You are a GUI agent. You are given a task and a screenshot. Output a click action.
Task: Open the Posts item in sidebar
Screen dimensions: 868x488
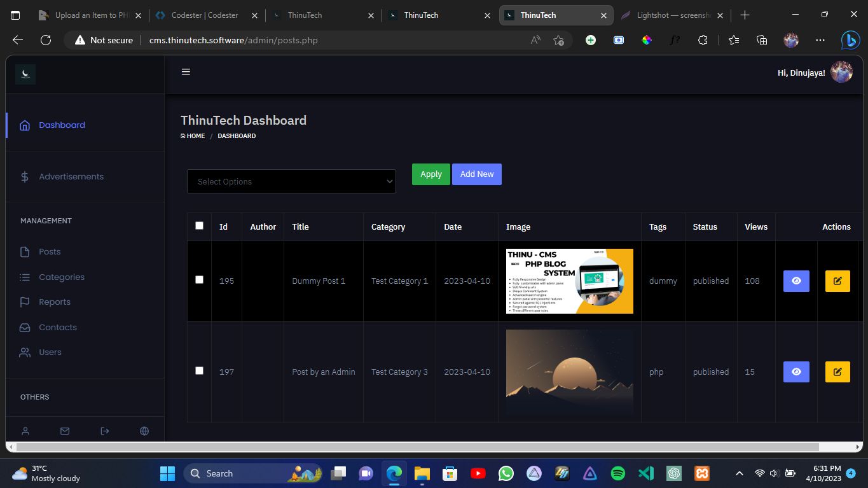pos(50,252)
